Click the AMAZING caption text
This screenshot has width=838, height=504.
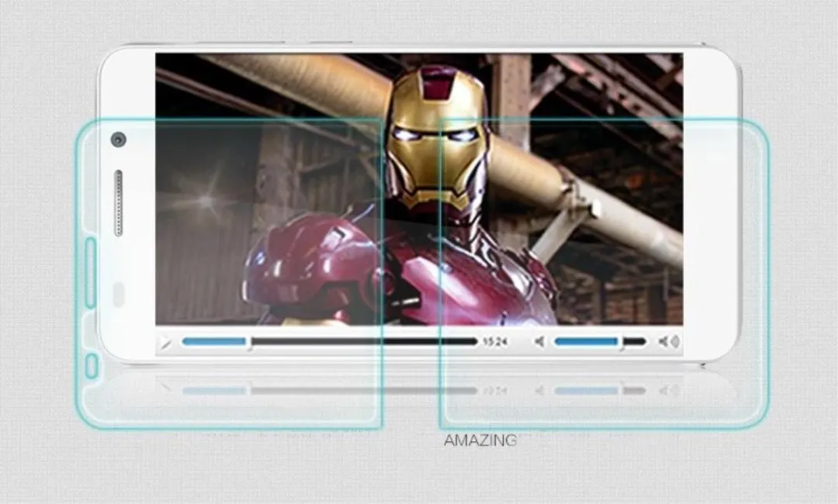coord(480,440)
